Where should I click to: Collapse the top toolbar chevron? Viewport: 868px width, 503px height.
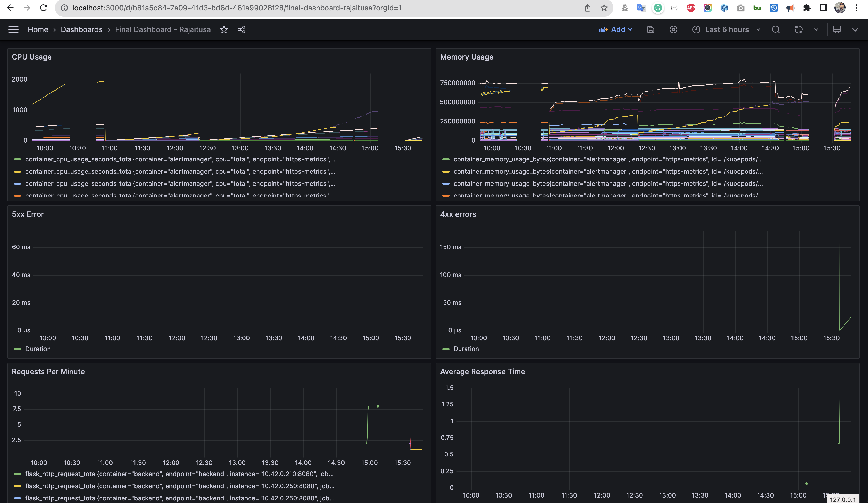[855, 30]
